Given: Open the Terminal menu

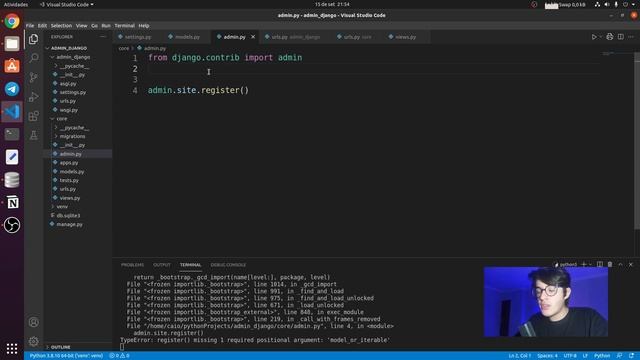Looking at the screenshot, I should 124,26.
